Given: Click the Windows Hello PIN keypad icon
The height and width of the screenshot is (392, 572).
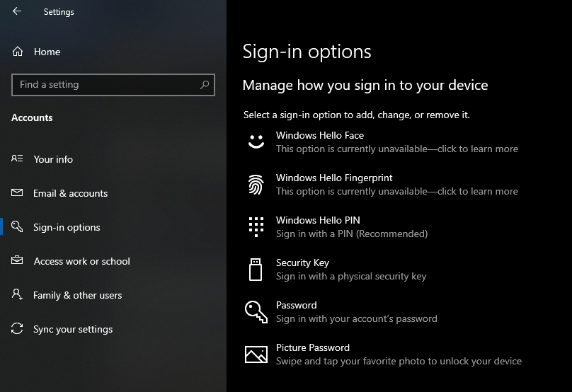Looking at the screenshot, I should point(256,227).
